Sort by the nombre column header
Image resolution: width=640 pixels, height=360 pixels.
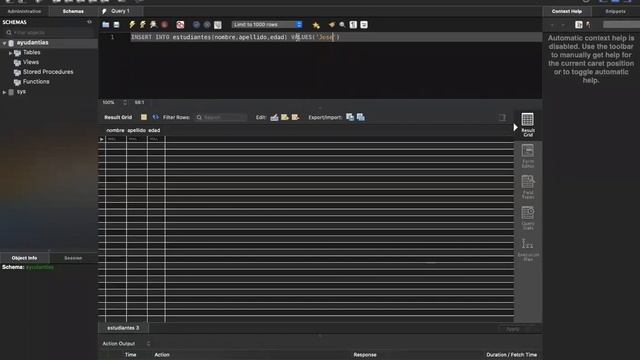click(115, 130)
